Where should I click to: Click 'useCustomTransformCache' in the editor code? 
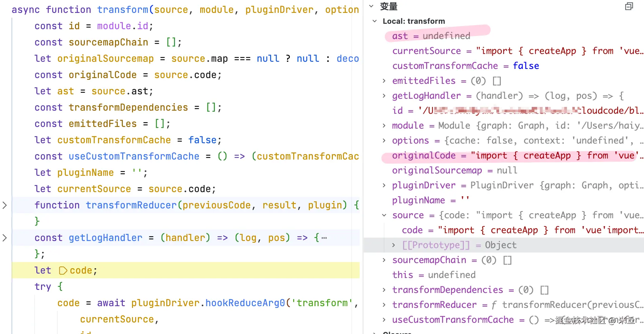(x=134, y=156)
